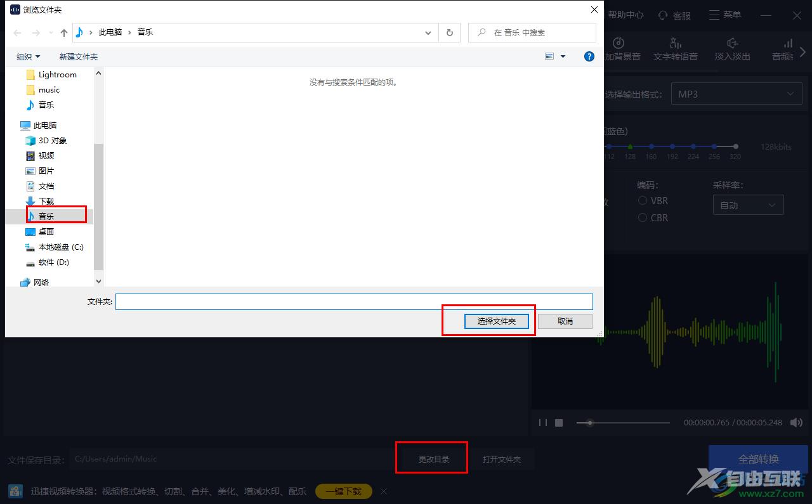
Task: Start conversion with 全部转换
Action: (x=758, y=459)
